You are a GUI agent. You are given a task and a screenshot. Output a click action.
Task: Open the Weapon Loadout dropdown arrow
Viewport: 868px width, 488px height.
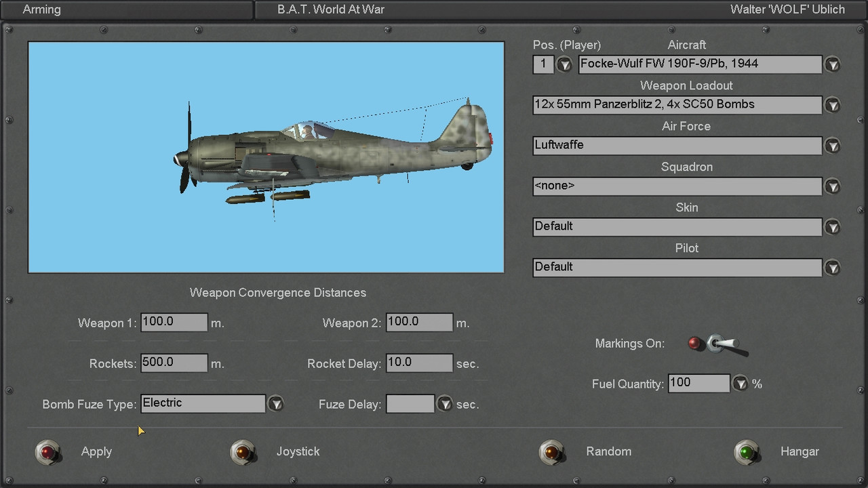(x=832, y=105)
